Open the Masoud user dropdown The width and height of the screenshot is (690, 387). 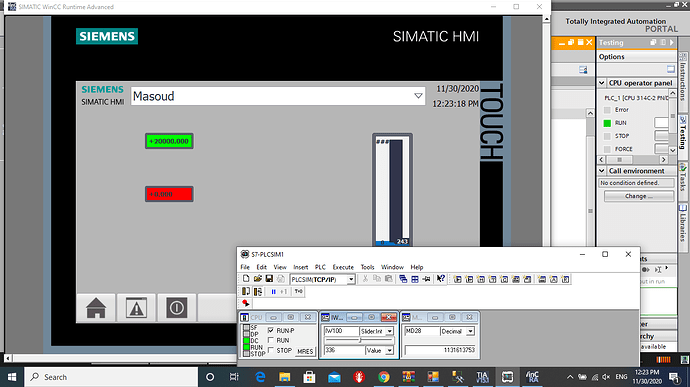pyautogui.click(x=418, y=96)
